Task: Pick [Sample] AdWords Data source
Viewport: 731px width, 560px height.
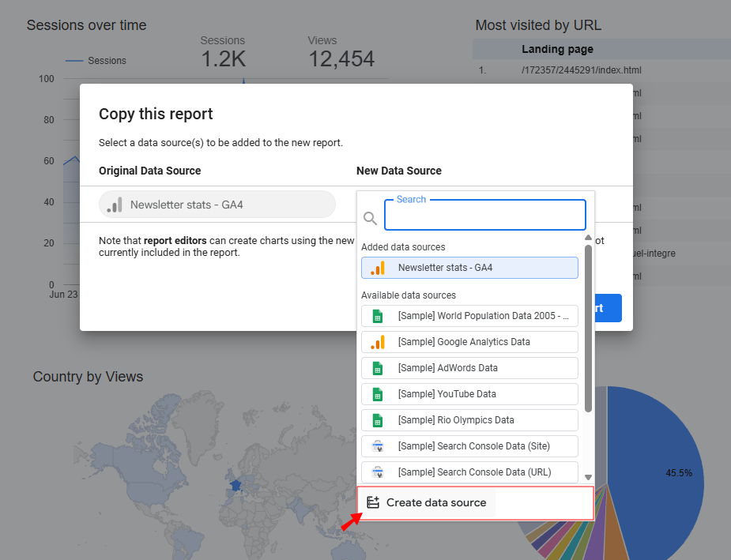Action: pos(469,368)
